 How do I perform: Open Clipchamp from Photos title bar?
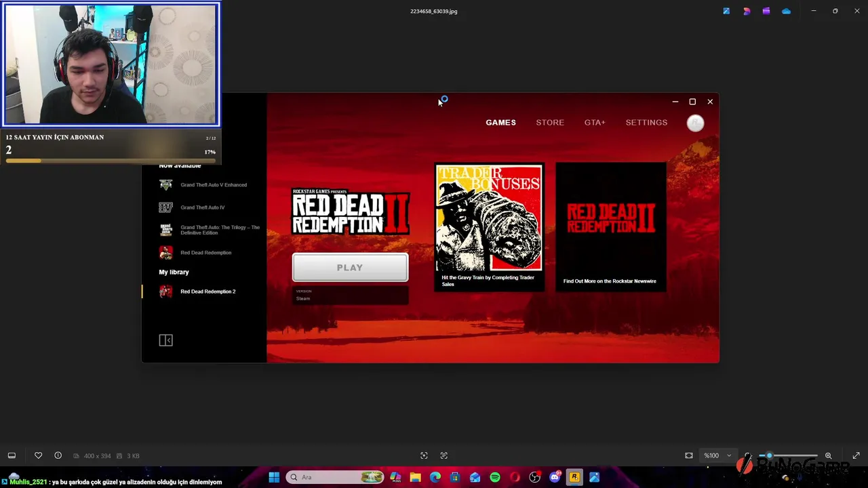(x=766, y=11)
